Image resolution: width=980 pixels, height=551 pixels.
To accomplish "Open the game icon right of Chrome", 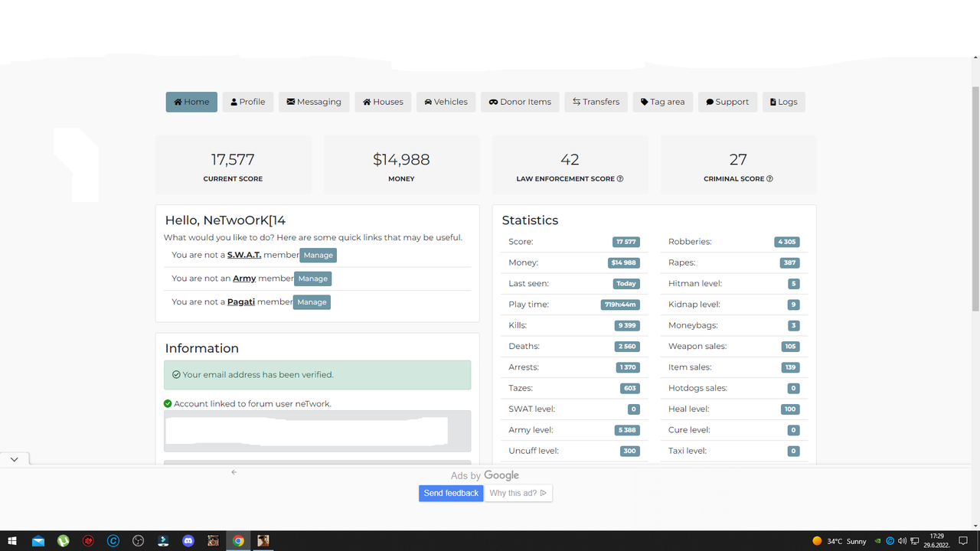I will click(263, 541).
